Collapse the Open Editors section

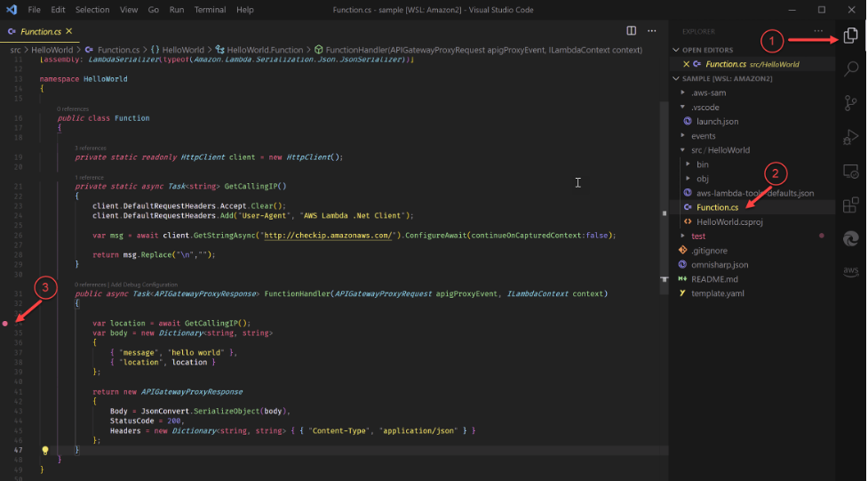tap(706, 50)
